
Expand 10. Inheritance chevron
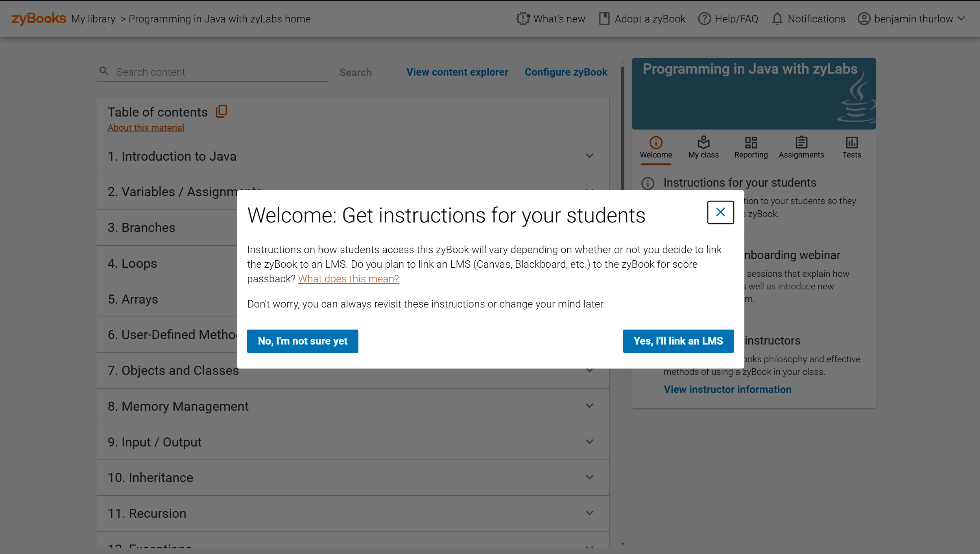pos(589,477)
